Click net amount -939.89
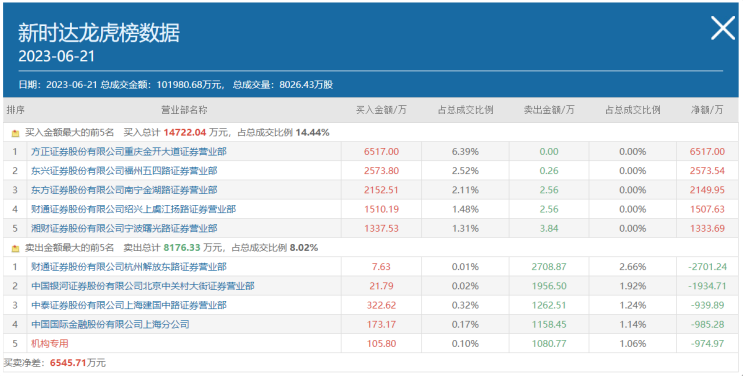The image size is (744, 377). pos(707,305)
